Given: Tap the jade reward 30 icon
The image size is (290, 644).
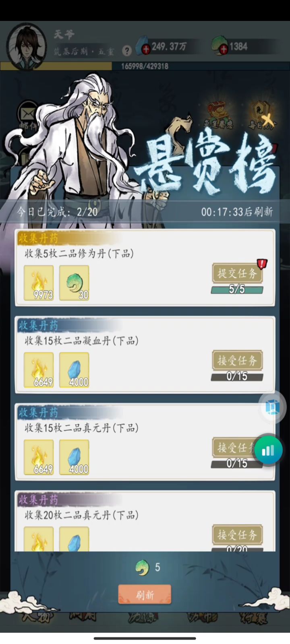Looking at the screenshot, I should click(74, 283).
